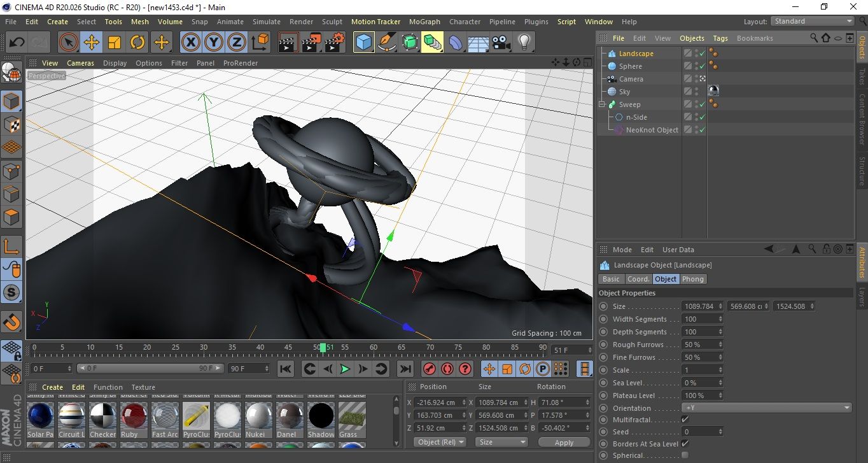Viewport: 868px width, 463px height.
Task: Click the Light bulb object icon
Action: 524,43
